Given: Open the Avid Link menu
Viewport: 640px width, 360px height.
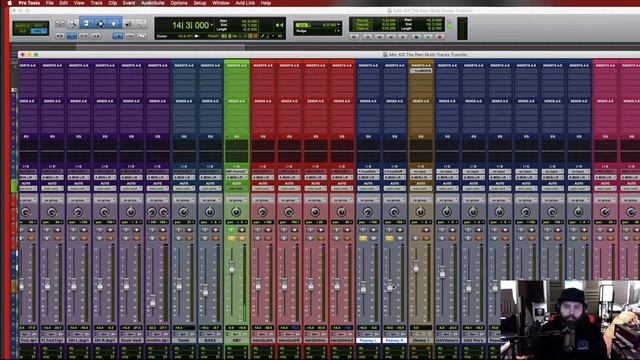Looking at the screenshot, I should (245, 3).
